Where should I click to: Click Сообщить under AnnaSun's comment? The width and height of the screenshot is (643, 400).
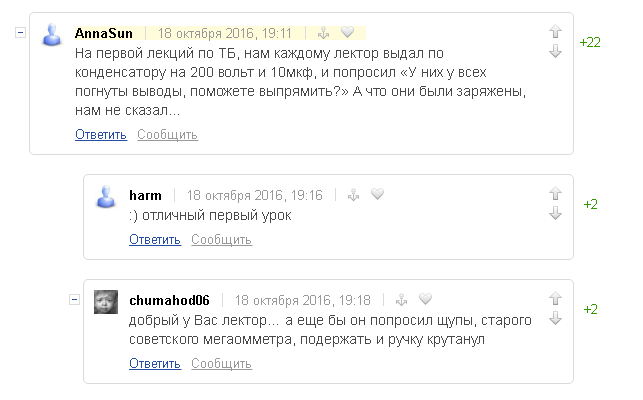167,135
